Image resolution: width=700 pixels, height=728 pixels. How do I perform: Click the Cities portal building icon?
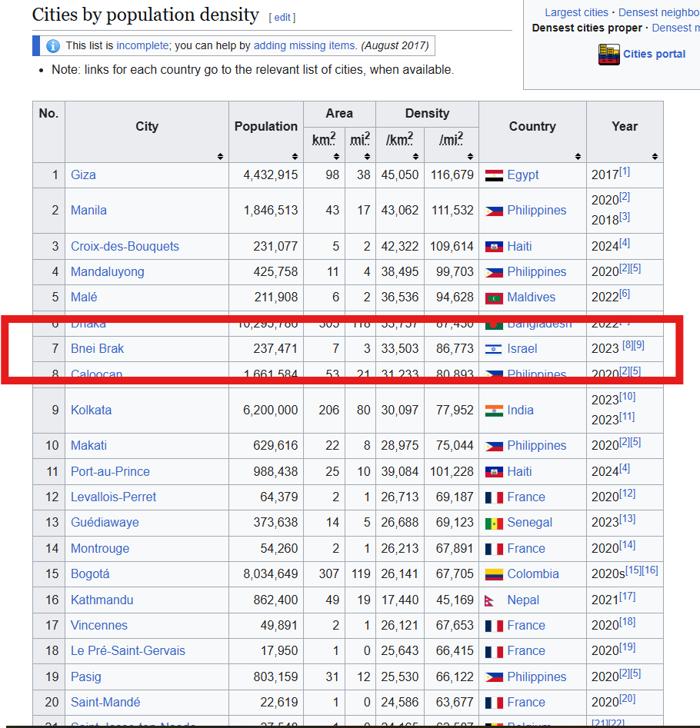pos(608,55)
